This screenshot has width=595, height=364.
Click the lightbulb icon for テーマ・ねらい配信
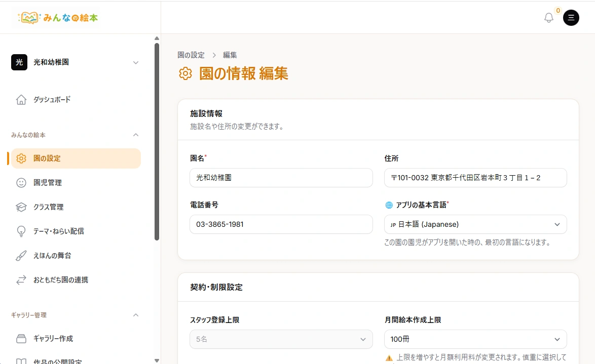[21, 231]
